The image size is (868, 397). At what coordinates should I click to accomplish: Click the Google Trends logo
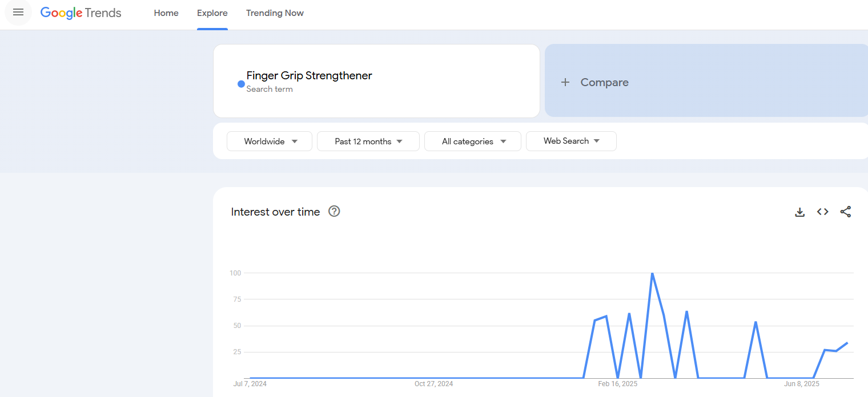[81, 13]
